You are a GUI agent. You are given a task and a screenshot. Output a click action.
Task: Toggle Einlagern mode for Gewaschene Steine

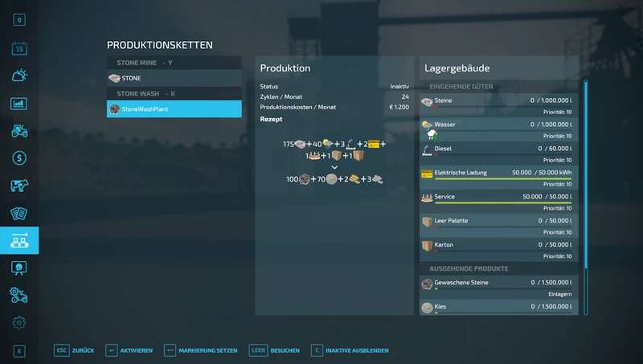click(559, 294)
